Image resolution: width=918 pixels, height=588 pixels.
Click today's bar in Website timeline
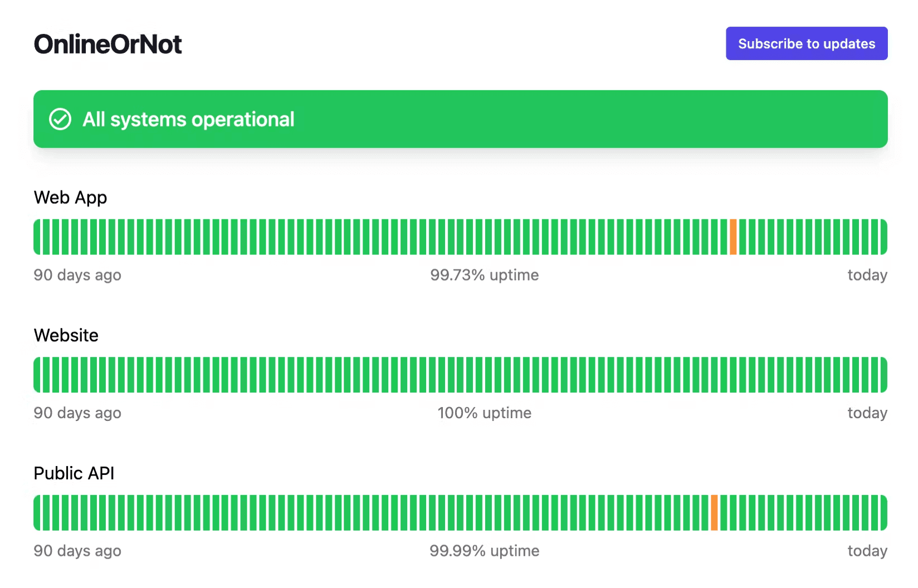click(x=883, y=375)
